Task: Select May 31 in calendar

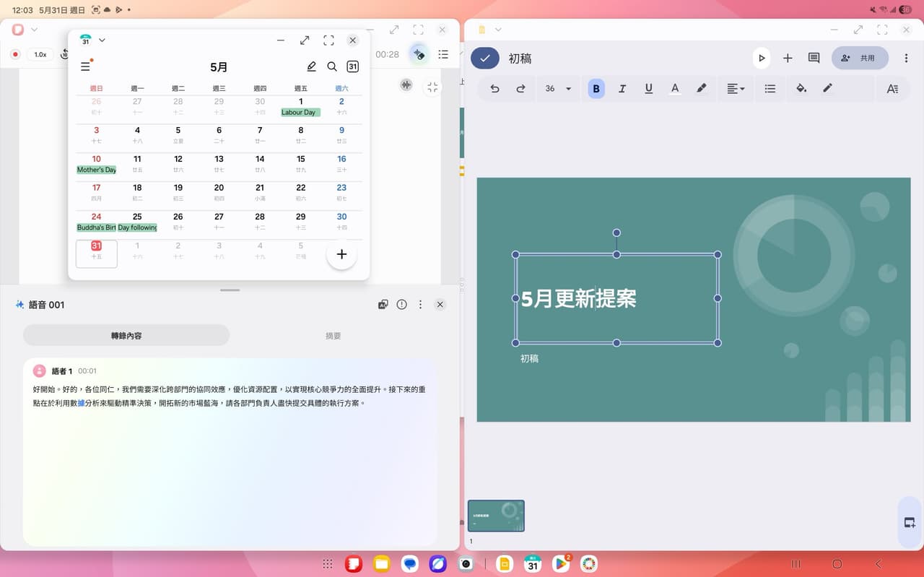Action: [96, 253]
